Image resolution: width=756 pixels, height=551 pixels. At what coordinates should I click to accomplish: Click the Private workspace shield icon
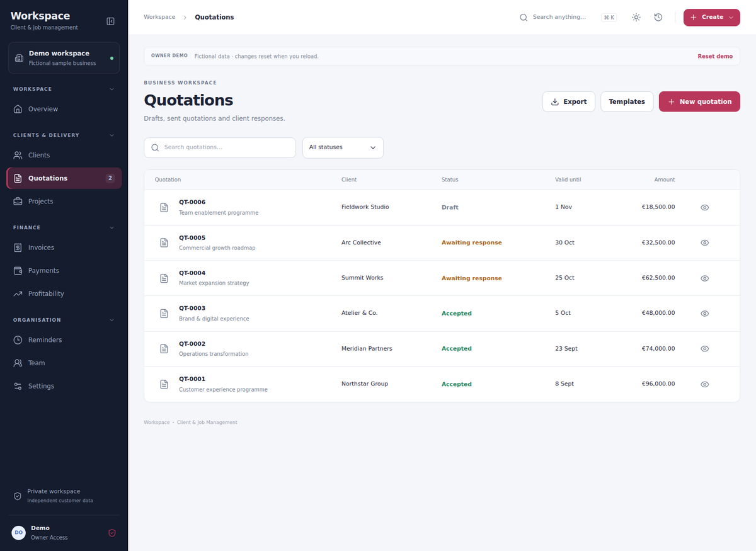tap(18, 496)
